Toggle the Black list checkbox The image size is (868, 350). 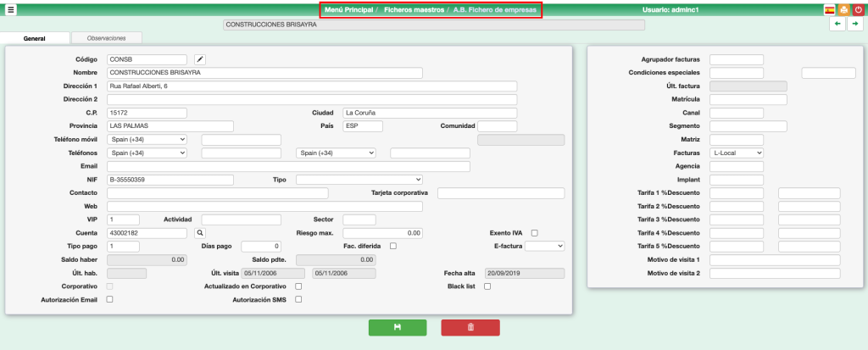pos(487,286)
